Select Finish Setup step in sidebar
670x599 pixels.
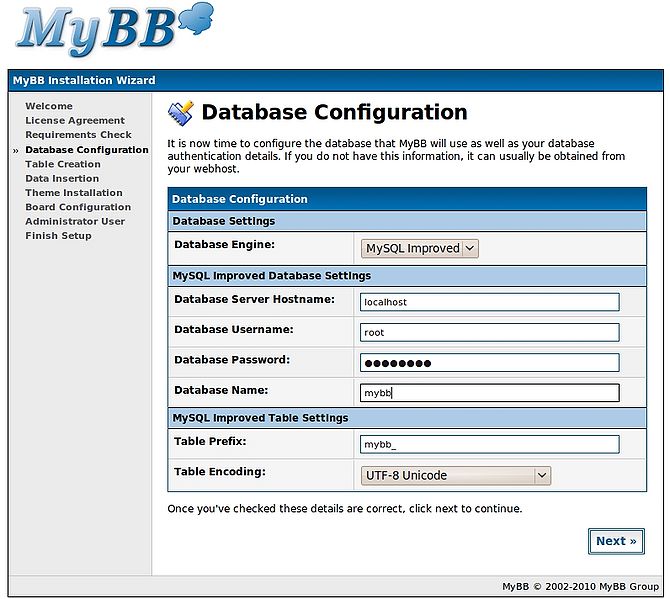pos(58,236)
